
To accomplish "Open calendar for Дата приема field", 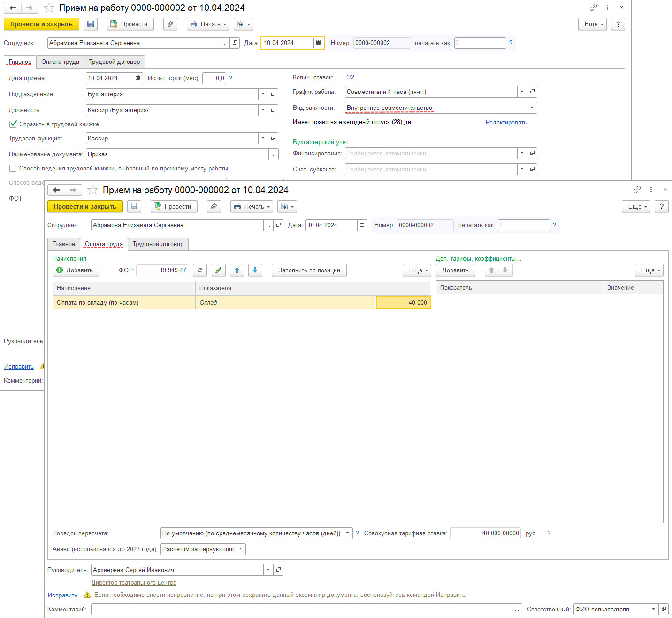I will tap(138, 78).
